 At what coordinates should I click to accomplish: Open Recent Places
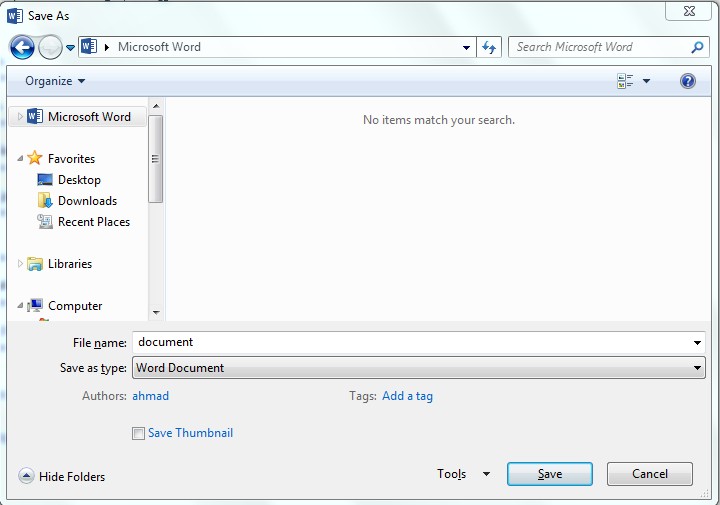pos(94,222)
